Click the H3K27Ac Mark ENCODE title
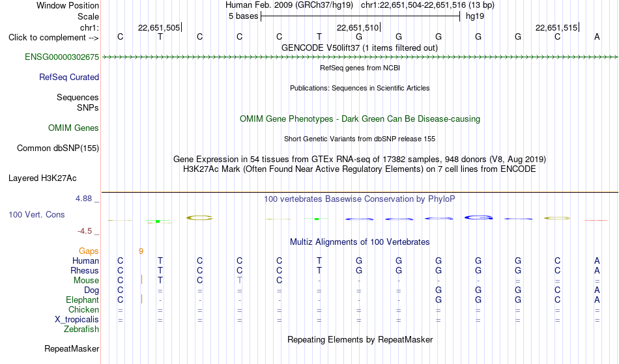 (360, 169)
